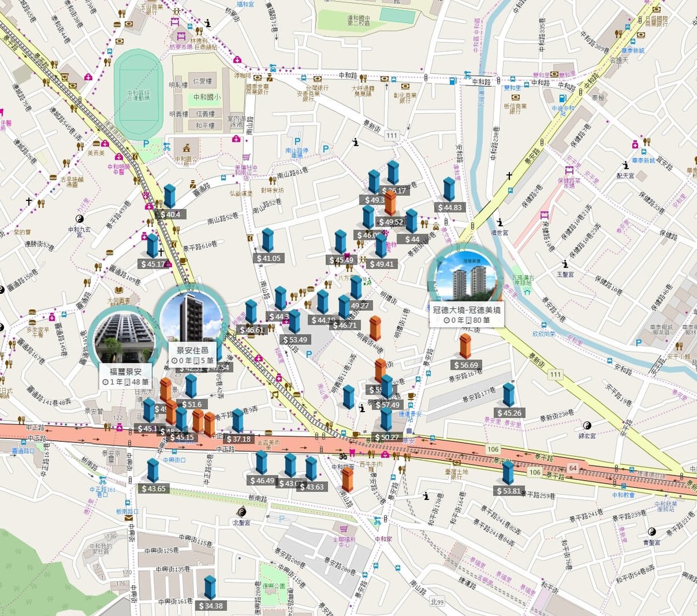Viewport: 697px width, 616px height.
Task: Open the $41.05 building marker
Action: (267, 240)
